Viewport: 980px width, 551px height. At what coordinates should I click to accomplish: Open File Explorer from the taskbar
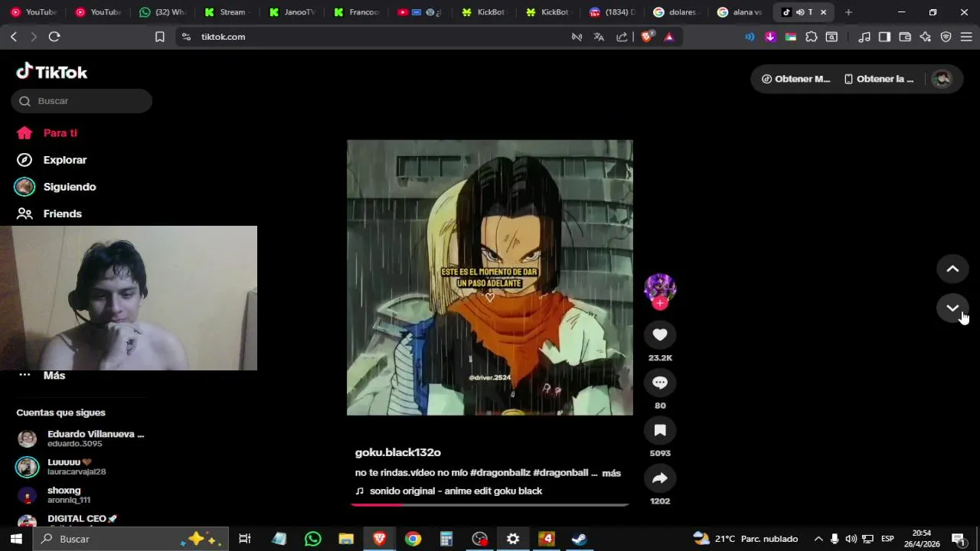pyautogui.click(x=346, y=539)
